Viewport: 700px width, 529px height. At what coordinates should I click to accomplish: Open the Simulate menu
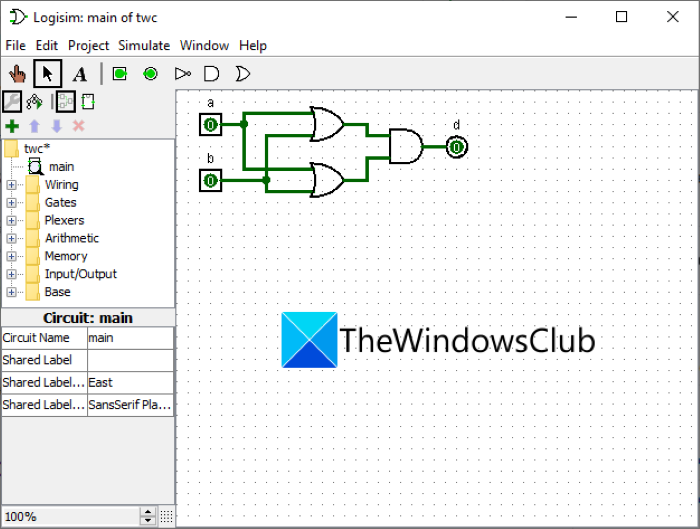click(144, 46)
